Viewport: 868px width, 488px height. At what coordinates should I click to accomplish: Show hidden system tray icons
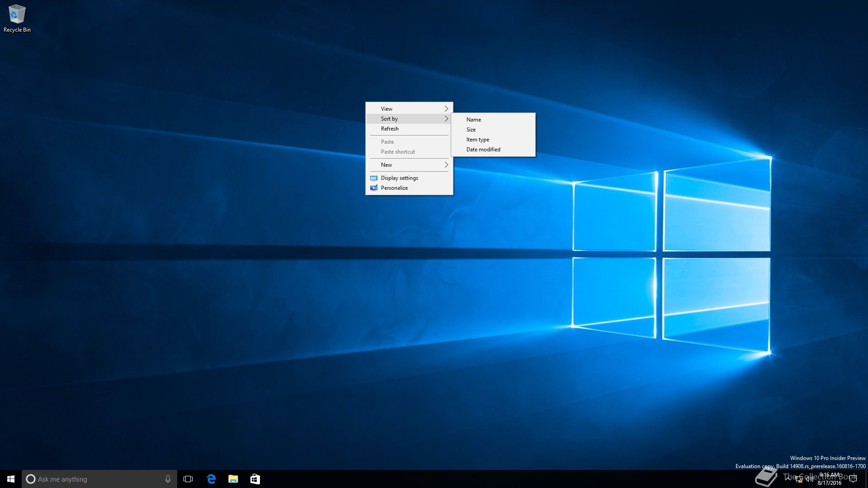tap(788, 479)
